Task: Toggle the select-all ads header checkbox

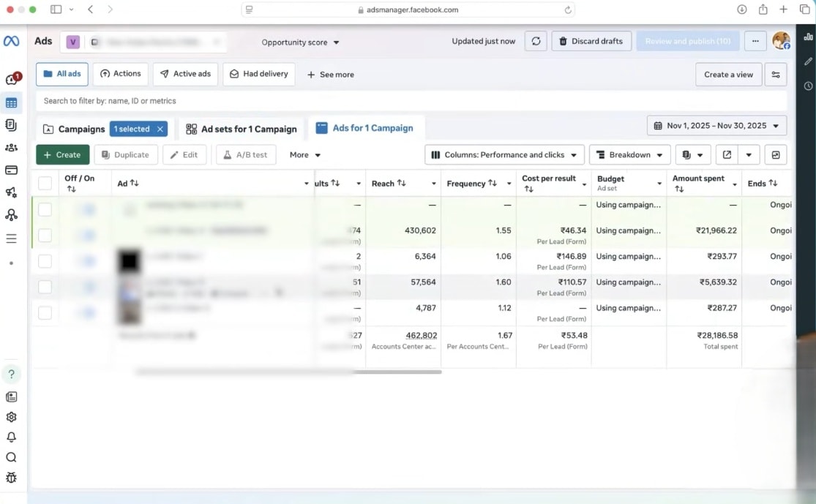Action: click(x=45, y=184)
